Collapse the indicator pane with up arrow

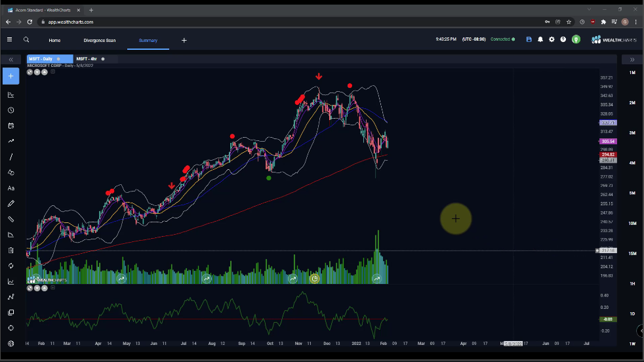(45, 288)
